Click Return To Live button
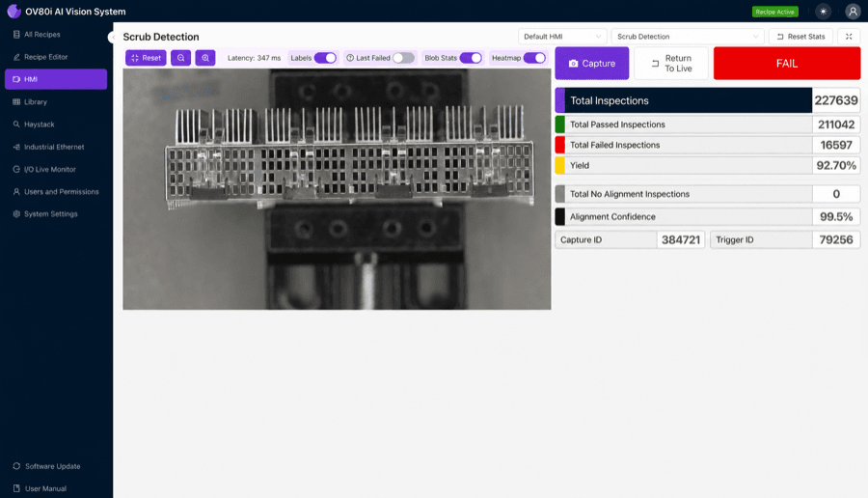 671,63
